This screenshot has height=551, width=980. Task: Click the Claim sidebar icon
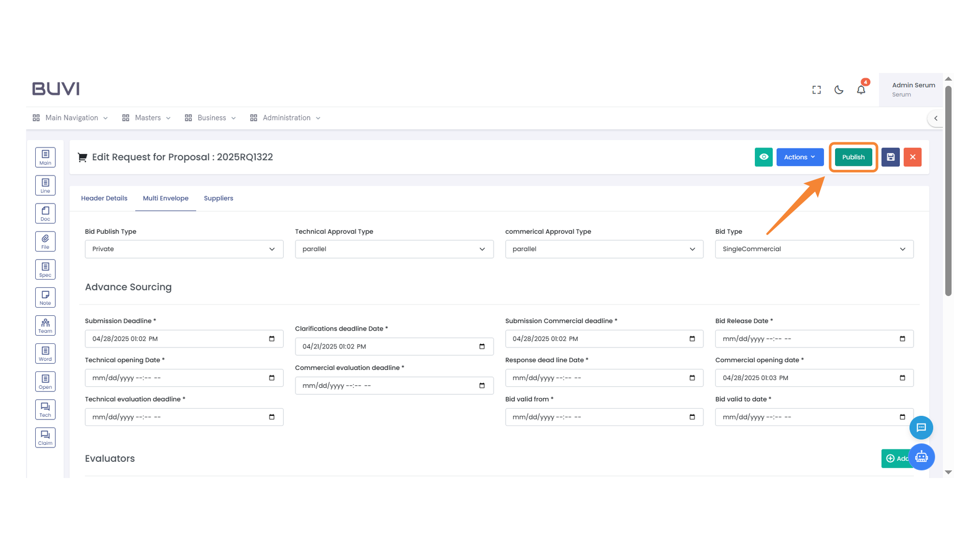(45, 438)
